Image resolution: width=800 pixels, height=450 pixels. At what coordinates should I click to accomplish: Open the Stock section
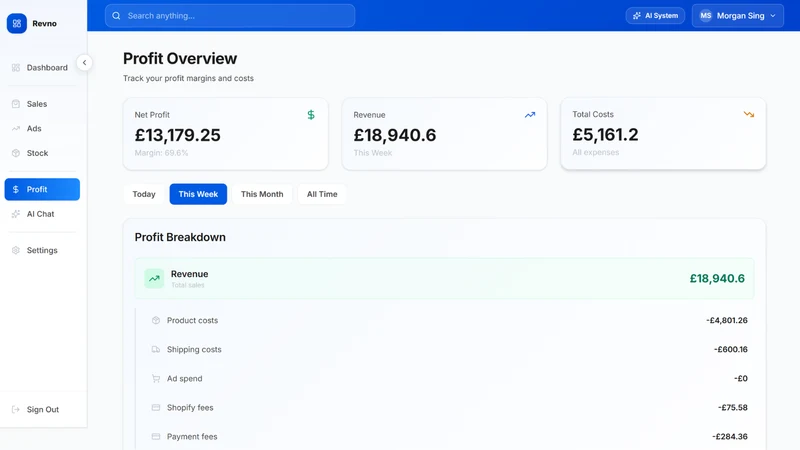pyautogui.click(x=42, y=153)
